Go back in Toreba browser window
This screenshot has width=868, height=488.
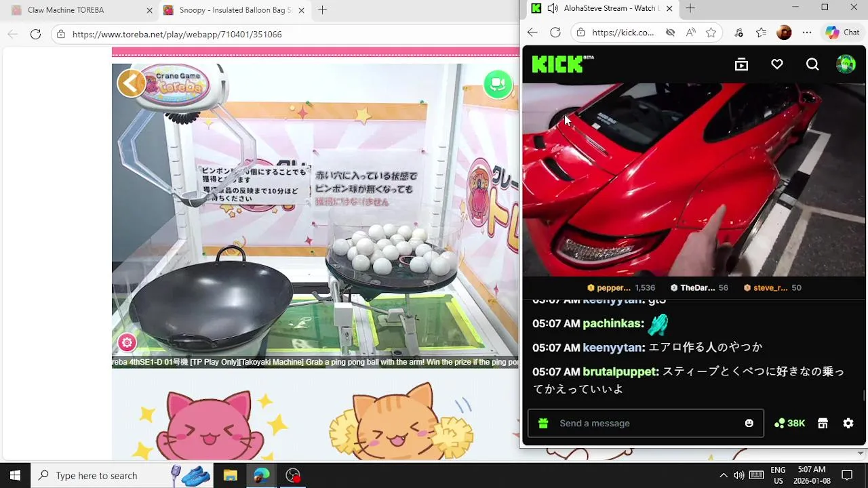click(x=12, y=34)
